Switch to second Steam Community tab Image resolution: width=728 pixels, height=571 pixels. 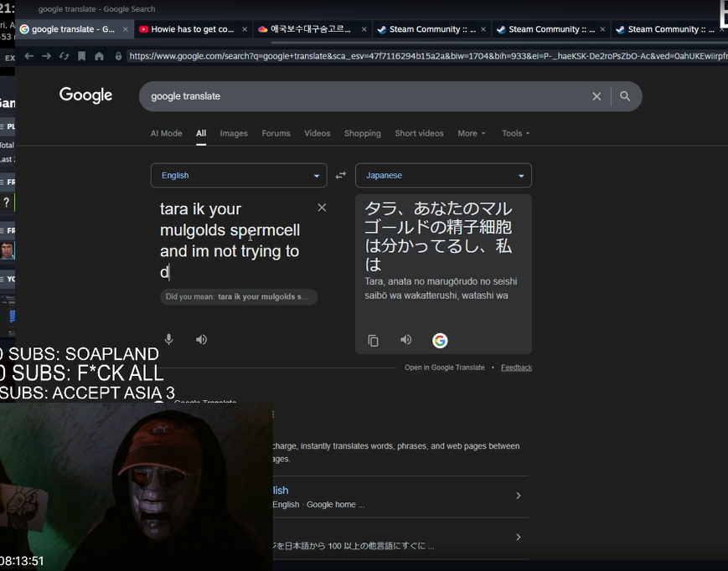[551, 29]
